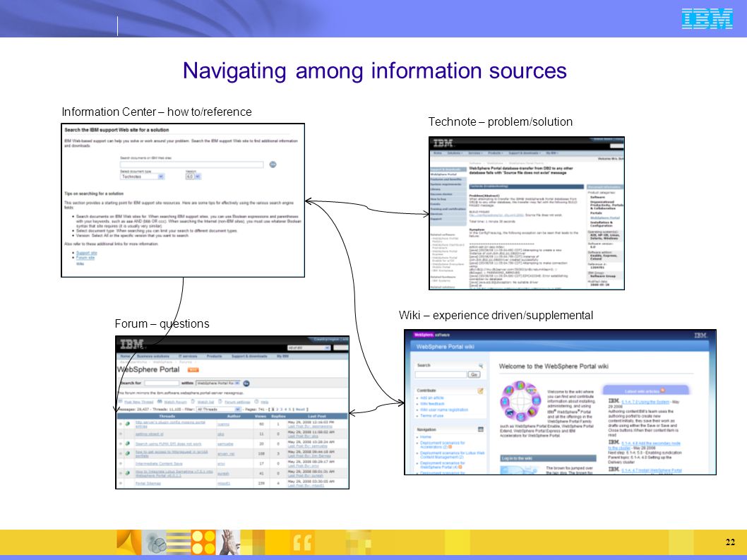
Task: Click green answered icon on first thread row
Action: coord(128,424)
